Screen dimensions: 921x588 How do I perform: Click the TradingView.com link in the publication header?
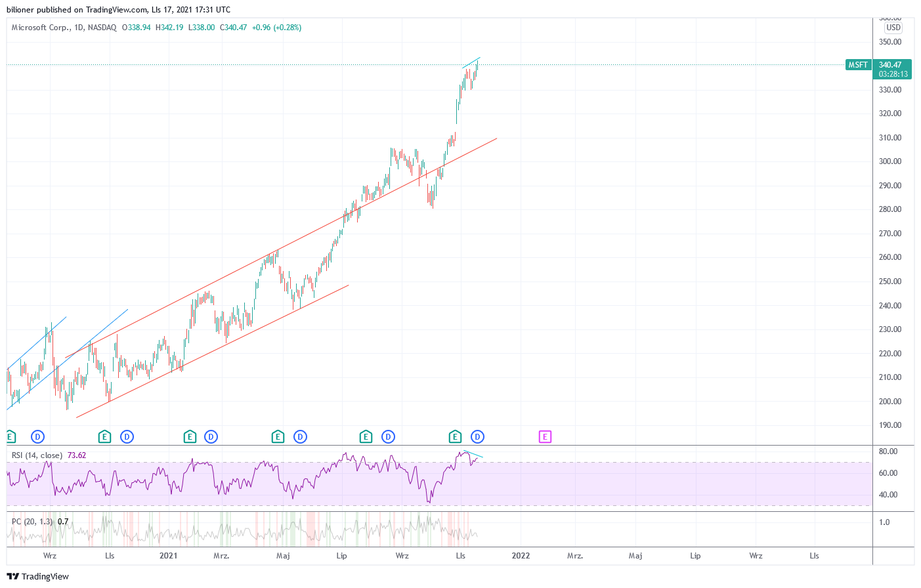coord(116,10)
